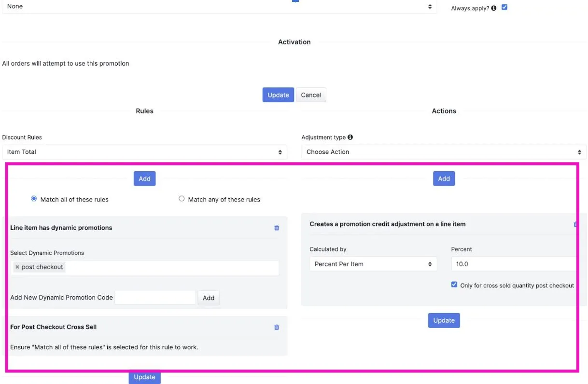This screenshot has height=384, width=588.
Task: Toggle the Always apply checkbox
Action: click(504, 7)
